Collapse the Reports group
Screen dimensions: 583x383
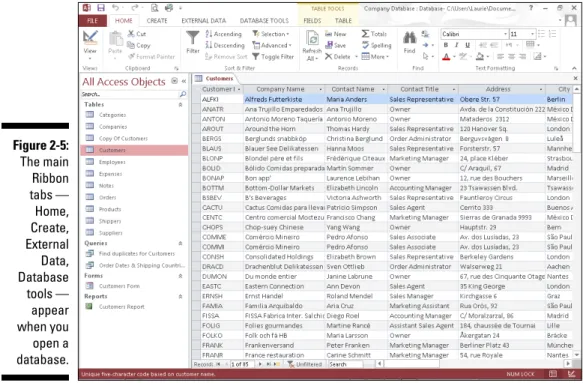pos(180,297)
